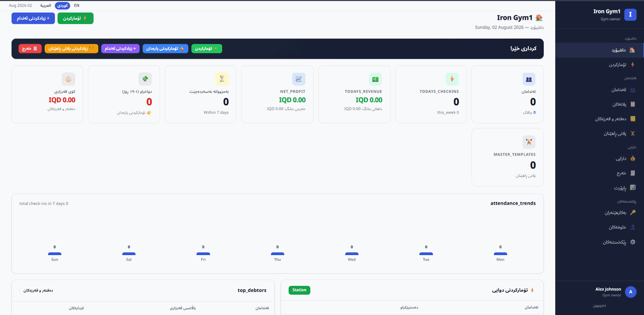Click the top_debtors heading
The image size is (644, 315).
pyautogui.click(x=252, y=290)
